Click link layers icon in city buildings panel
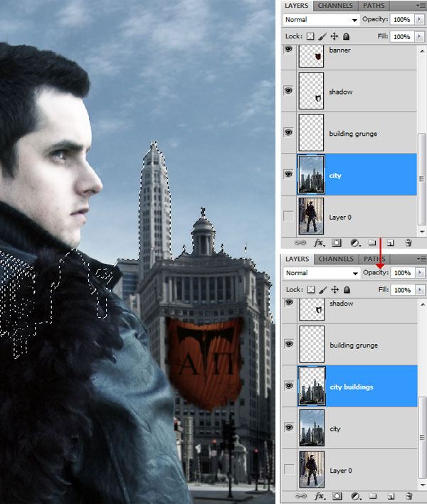 300,496
